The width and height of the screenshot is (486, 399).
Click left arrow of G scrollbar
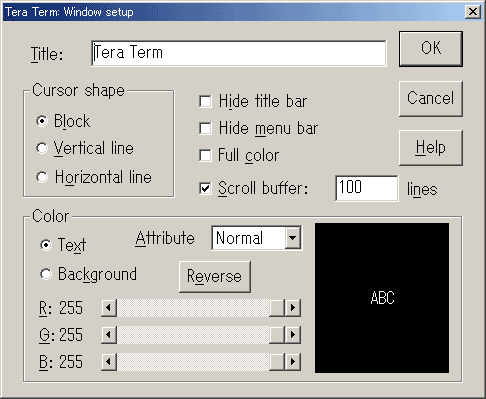click(109, 335)
